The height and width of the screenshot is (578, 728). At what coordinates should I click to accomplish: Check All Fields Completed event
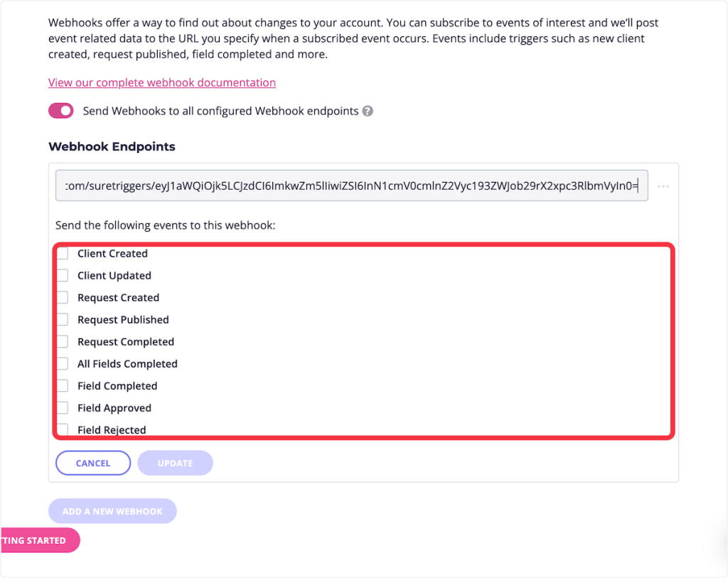click(x=63, y=364)
